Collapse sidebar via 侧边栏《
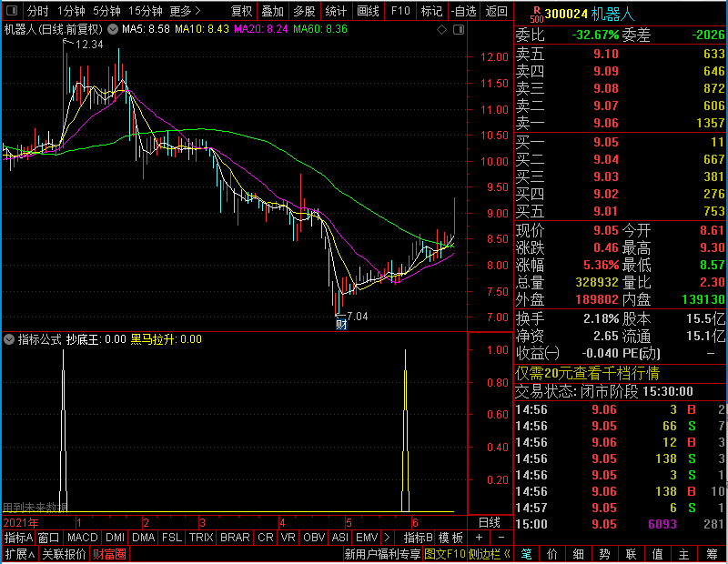 coord(490,554)
